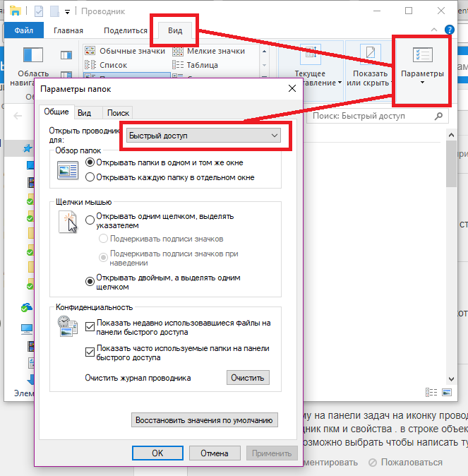Image resolution: width=468 pixels, height=476 pixels.
Task: Expand the Параметры dropdown arrow
Action: (x=422, y=83)
